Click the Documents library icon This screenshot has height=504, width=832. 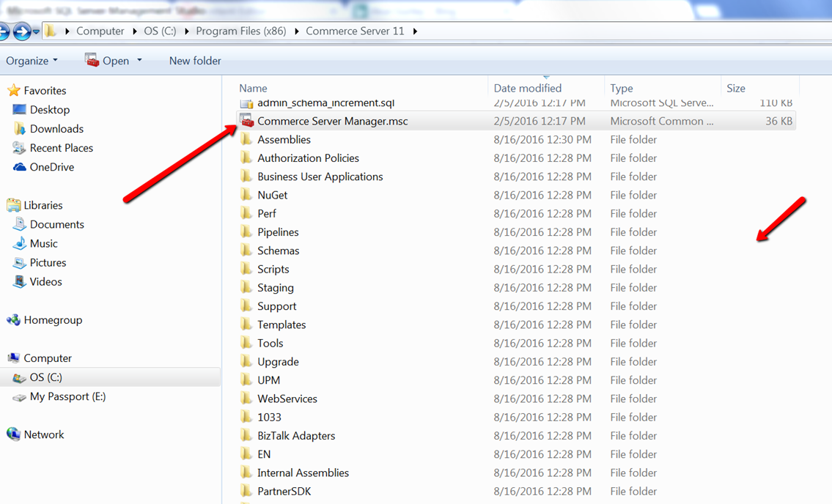(20, 224)
